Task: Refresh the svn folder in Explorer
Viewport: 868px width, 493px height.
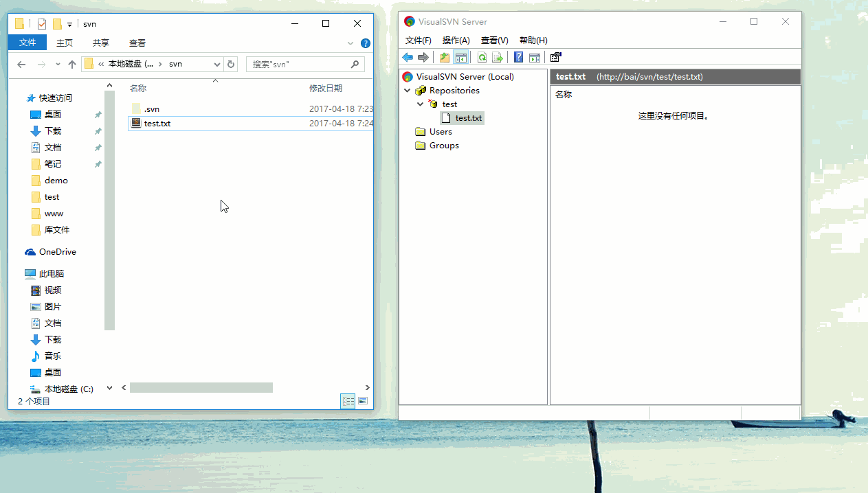Action: click(231, 65)
